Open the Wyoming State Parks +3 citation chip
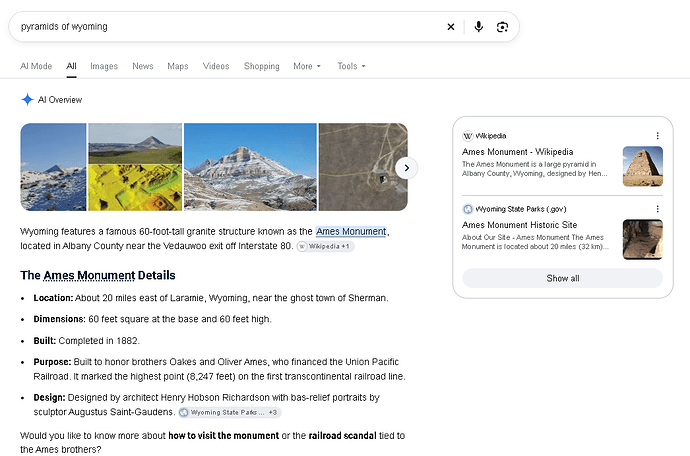 230,412
